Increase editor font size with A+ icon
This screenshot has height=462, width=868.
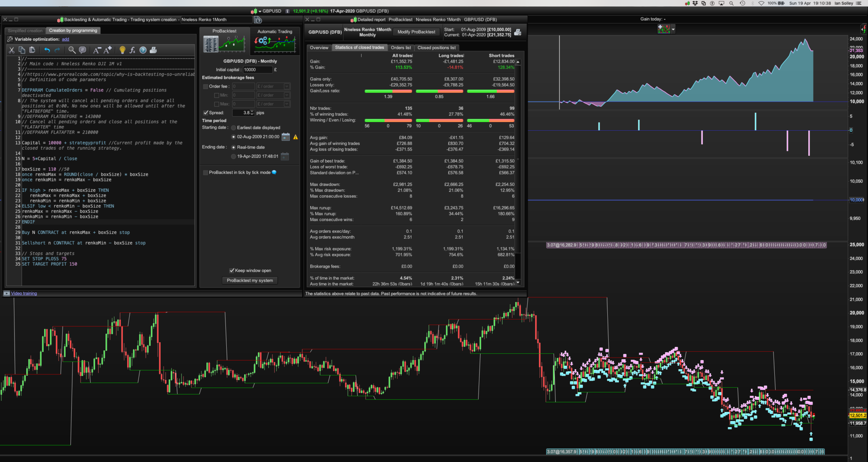(x=108, y=50)
